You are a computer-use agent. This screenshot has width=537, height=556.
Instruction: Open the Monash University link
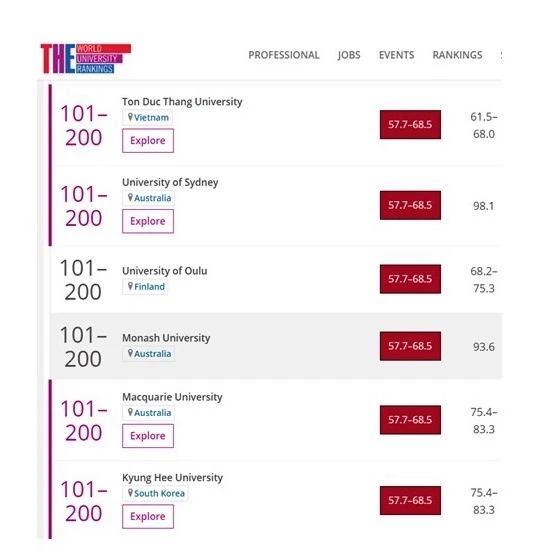[166, 338]
